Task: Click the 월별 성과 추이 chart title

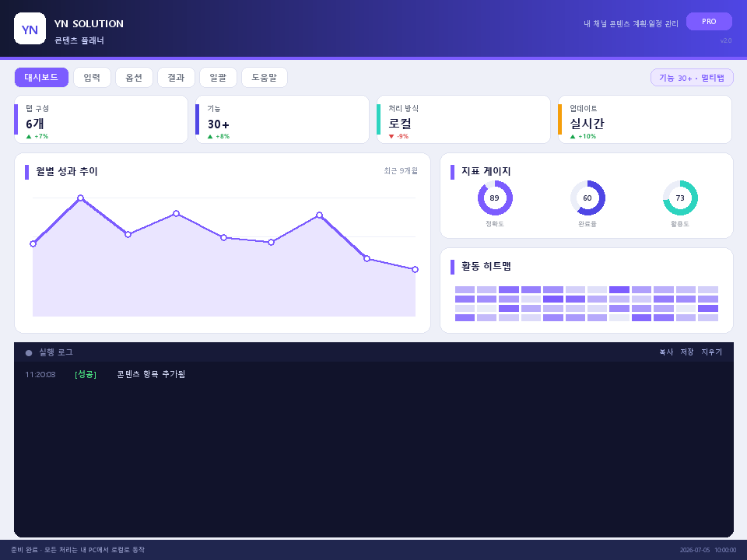Action: (67, 171)
